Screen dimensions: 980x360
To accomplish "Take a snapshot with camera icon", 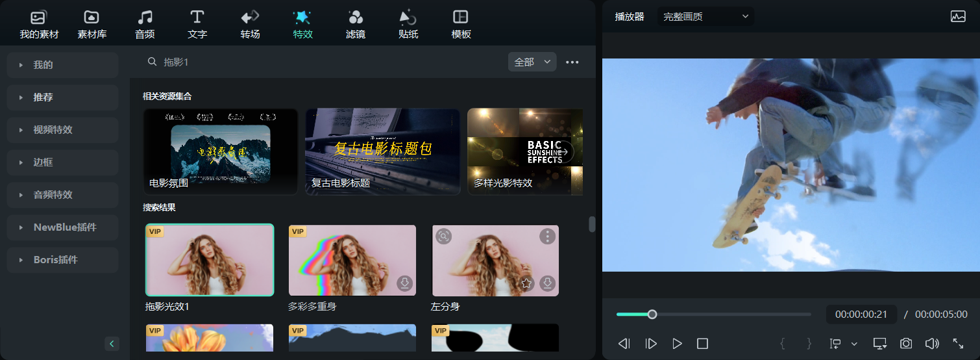I will pyautogui.click(x=906, y=344).
